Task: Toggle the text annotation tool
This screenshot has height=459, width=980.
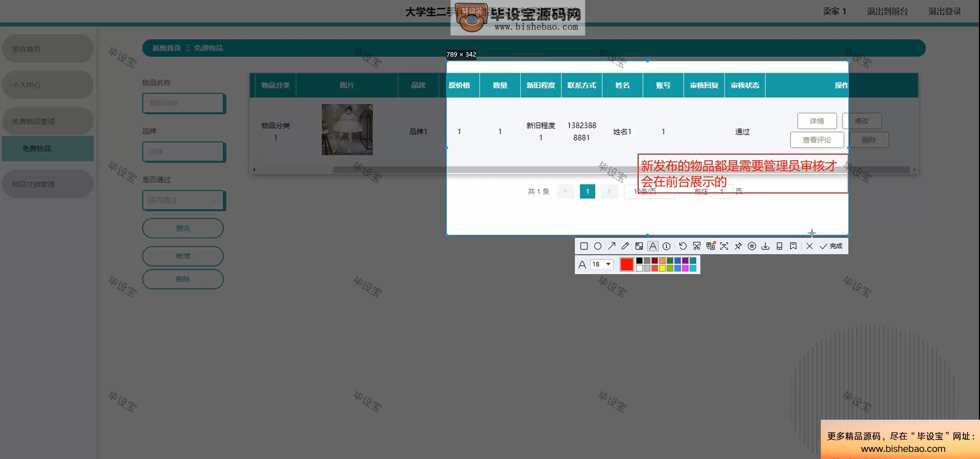Action: click(x=653, y=246)
